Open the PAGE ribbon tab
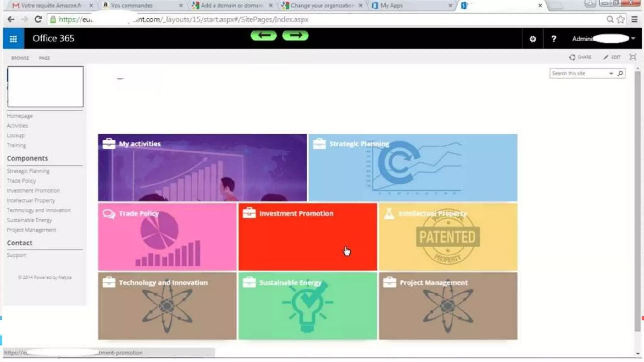The image size is (644, 362). 44,58
